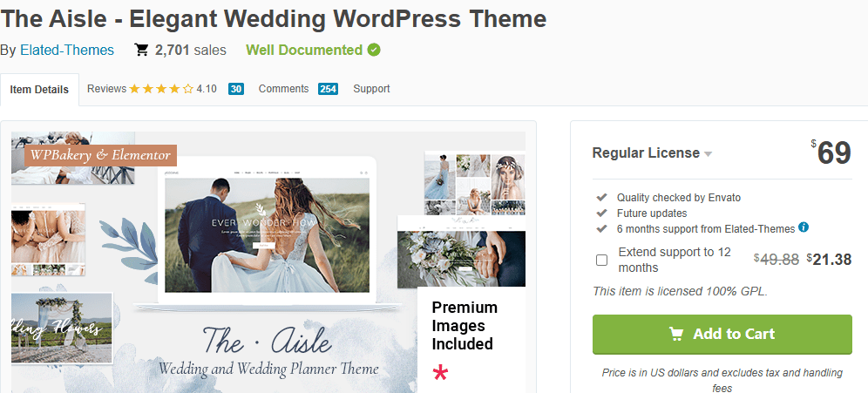Image resolution: width=868 pixels, height=393 pixels.
Task: Click the wedding flowers thumbnail at bottom left
Action: (62, 327)
